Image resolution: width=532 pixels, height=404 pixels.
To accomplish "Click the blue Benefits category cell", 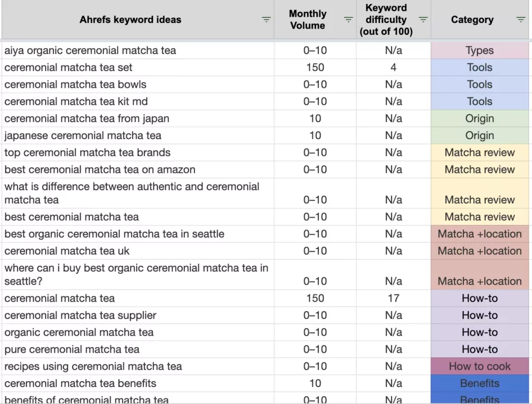I will 479,383.
